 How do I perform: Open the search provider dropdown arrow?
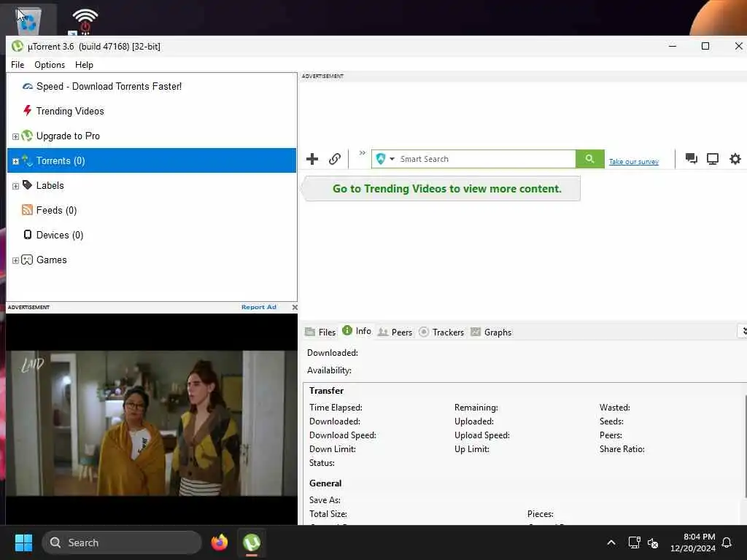click(392, 159)
